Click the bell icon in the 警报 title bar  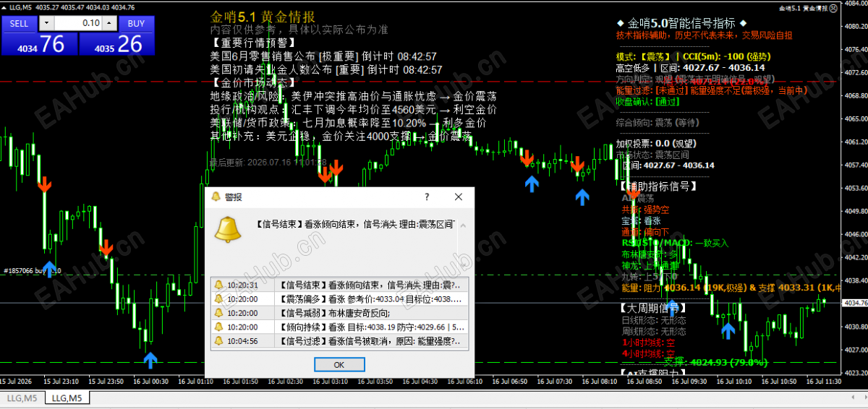[x=215, y=197]
